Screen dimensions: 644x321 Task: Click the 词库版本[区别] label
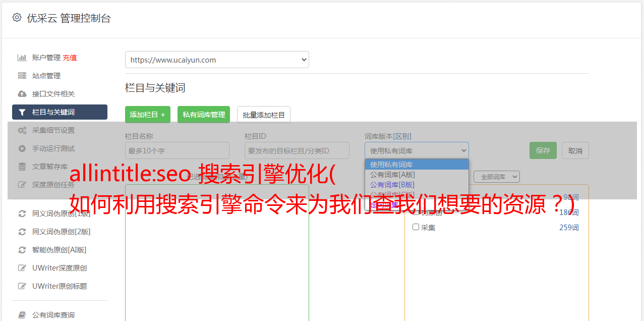pyautogui.click(x=388, y=136)
